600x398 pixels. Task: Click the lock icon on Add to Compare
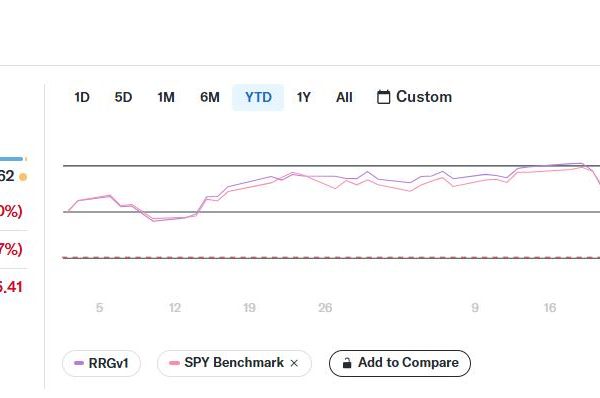347,363
